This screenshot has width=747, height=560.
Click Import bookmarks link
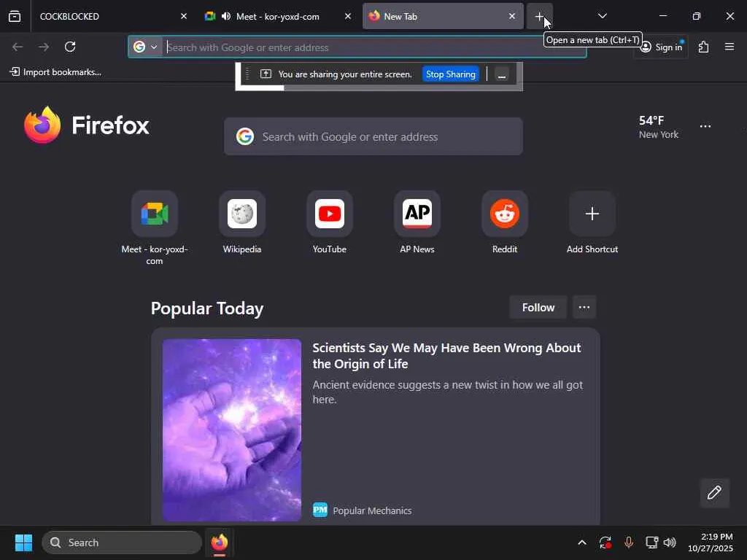(x=55, y=72)
